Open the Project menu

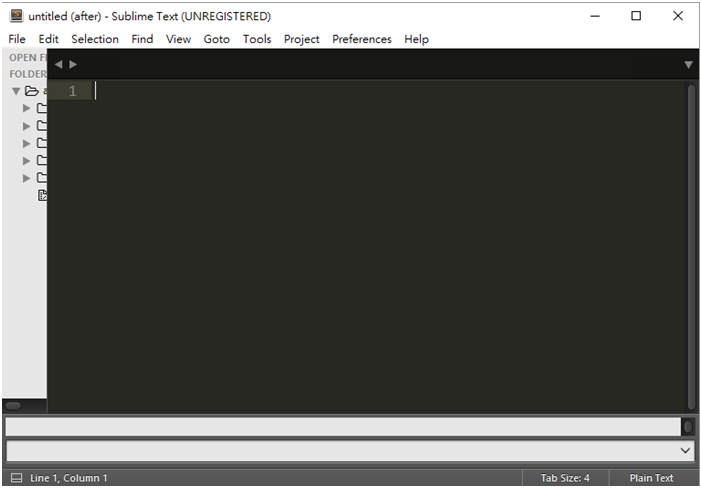click(302, 39)
